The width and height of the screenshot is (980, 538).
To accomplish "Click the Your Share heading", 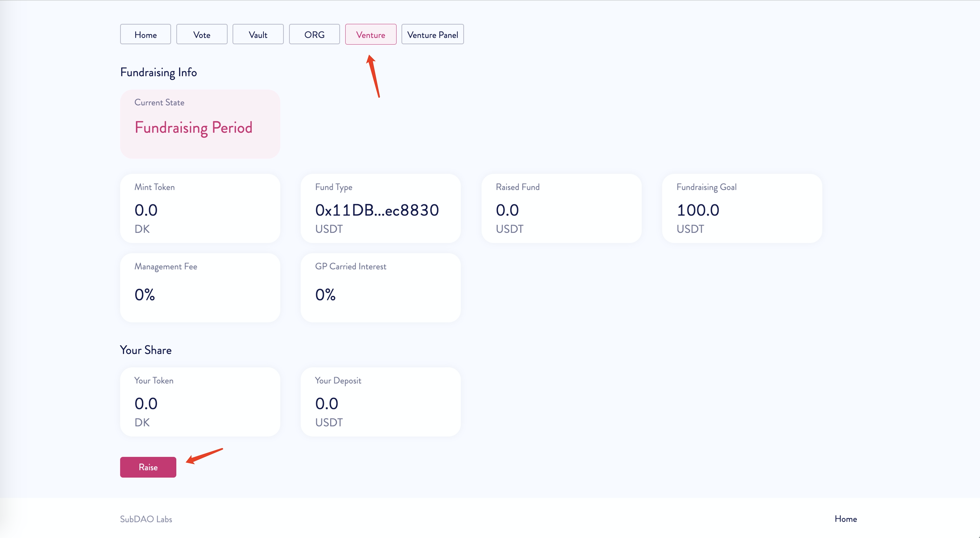I will 146,350.
